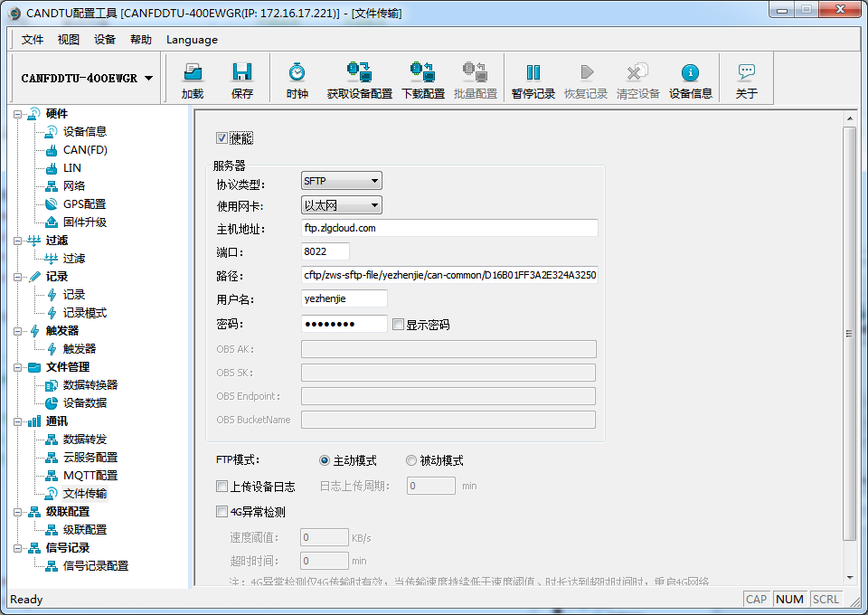The width and height of the screenshot is (868, 615).
Task: Select 被动模式 radio button
Action: (411, 460)
